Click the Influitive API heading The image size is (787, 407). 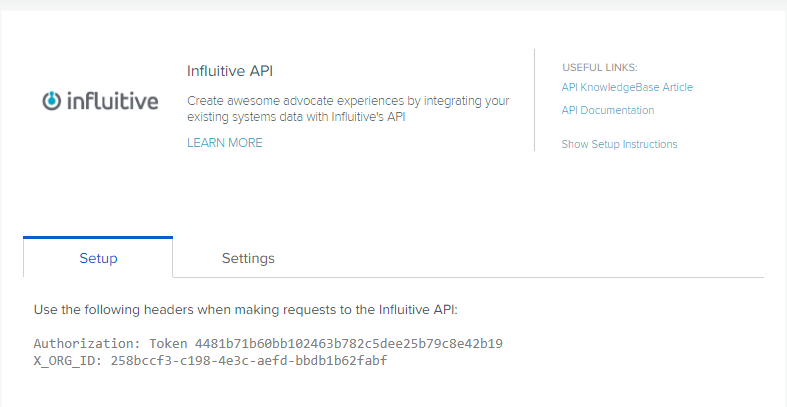point(230,71)
